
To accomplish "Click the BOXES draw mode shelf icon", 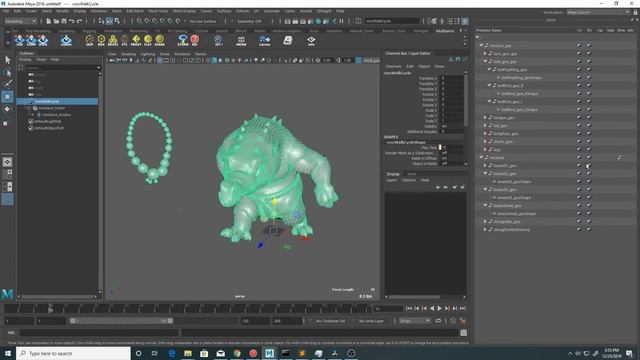I will 113,40.
